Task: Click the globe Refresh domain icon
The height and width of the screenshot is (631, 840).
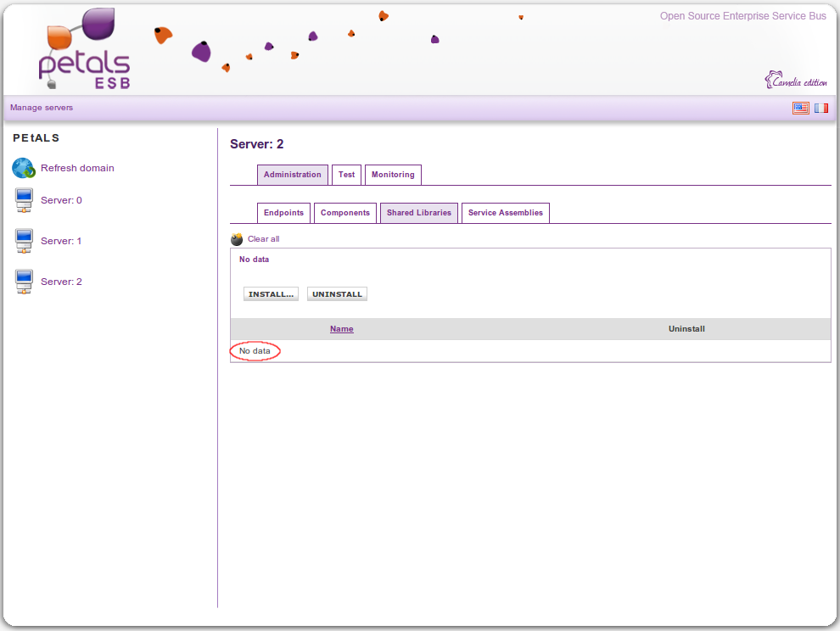Action: [x=23, y=168]
